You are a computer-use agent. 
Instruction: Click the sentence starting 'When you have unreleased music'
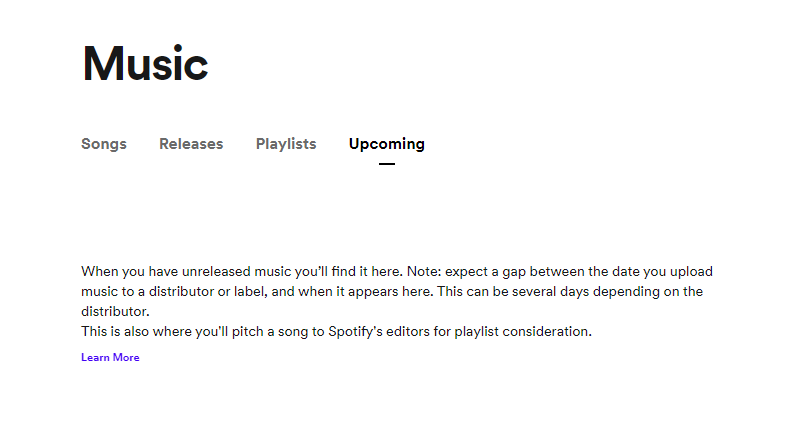pyautogui.click(x=243, y=271)
